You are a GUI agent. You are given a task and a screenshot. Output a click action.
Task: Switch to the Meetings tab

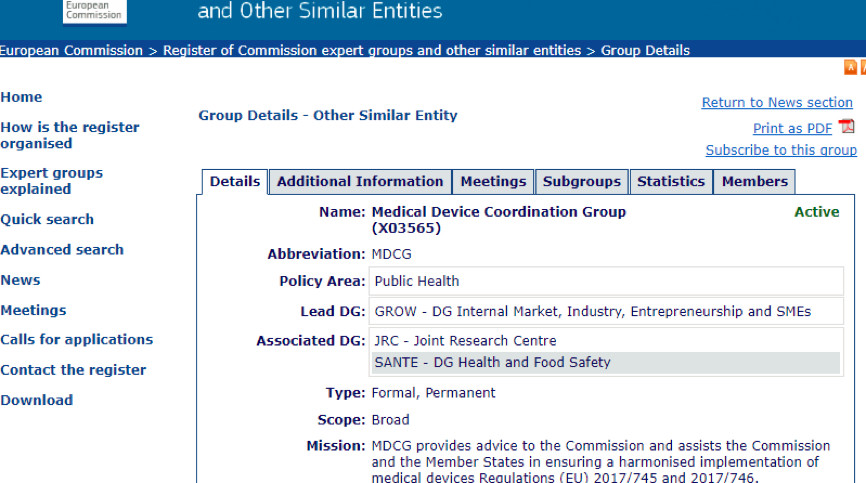[493, 182]
